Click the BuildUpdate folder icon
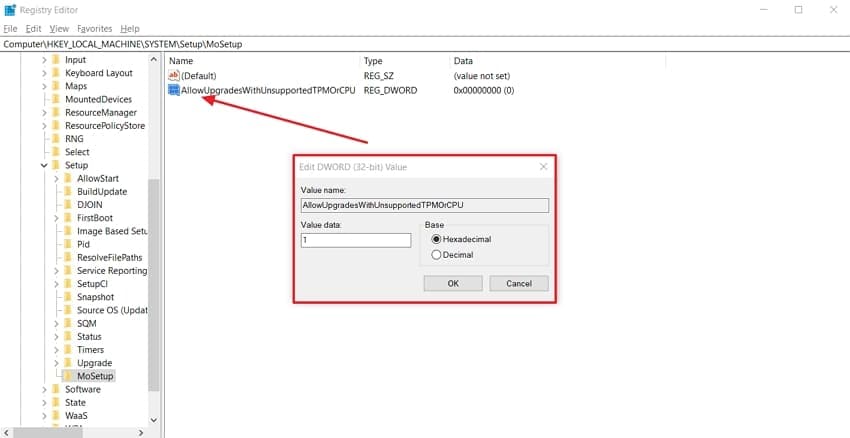Image resolution: width=850 pixels, height=438 pixels. click(67, 191)
